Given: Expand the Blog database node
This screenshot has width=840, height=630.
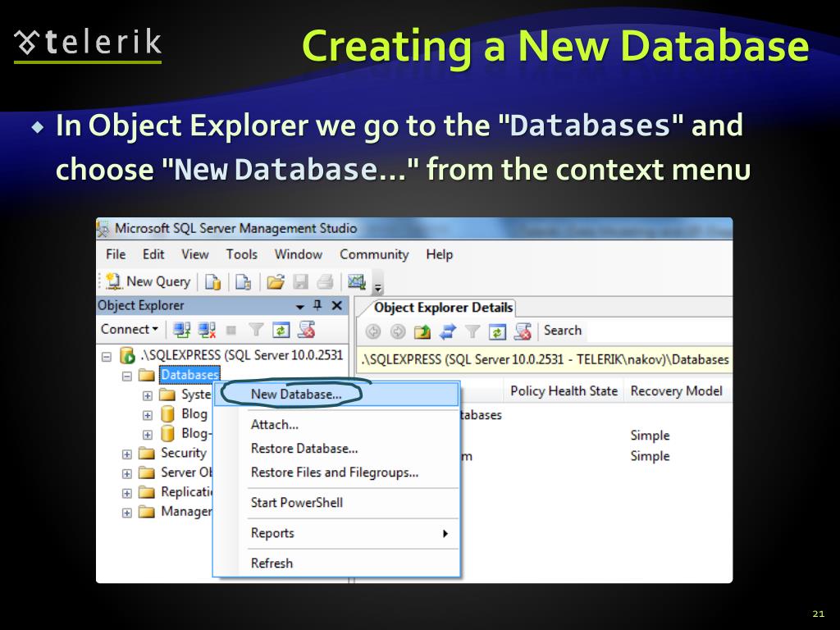Looking at the screenshot, I should point(148,415).
